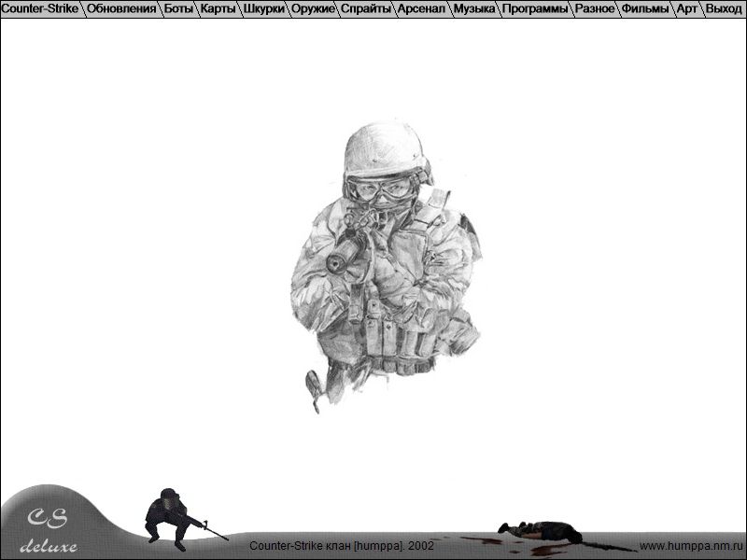Switch to the Фильмы tab

pos(645,8)
